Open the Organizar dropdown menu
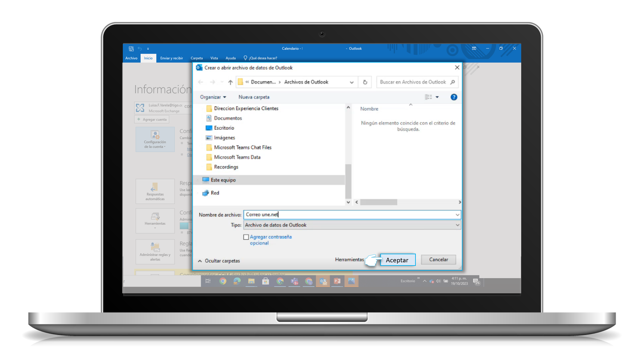 [x=213, y=97]
